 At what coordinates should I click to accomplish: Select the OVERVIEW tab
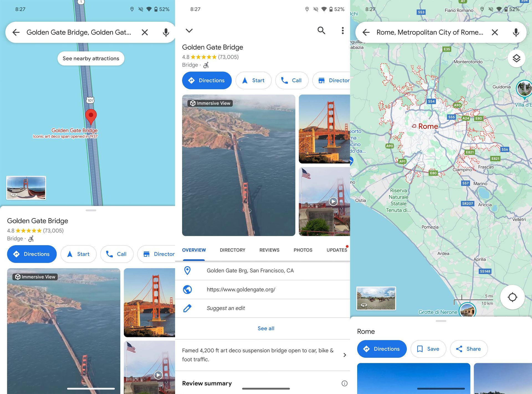(x=194, y=250)
